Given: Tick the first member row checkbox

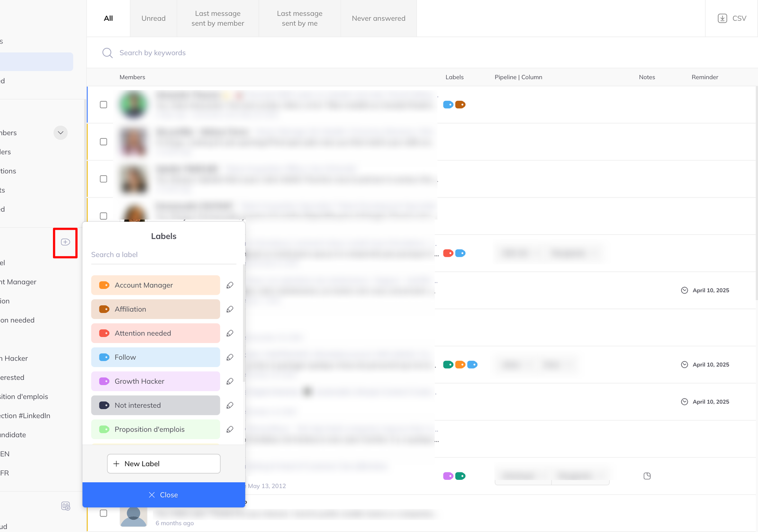Looking at the screenshot, I should point(103,105).
